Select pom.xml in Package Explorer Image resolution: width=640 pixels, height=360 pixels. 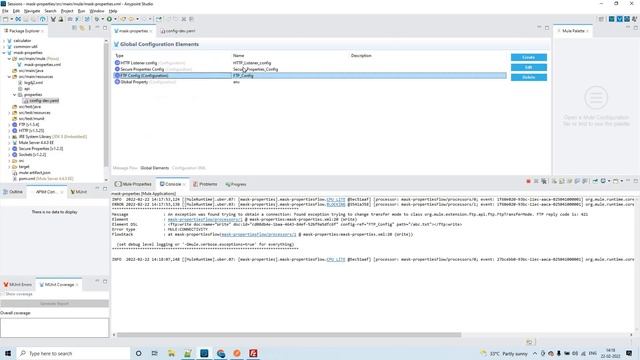(43, 178)
